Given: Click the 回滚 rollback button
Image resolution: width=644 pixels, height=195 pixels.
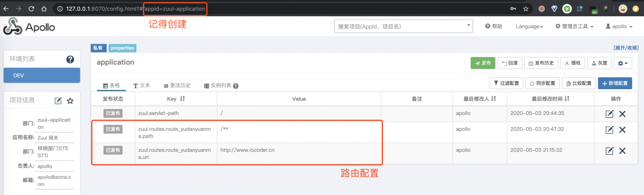Looking at the screenshot, I should click(510, 63).
